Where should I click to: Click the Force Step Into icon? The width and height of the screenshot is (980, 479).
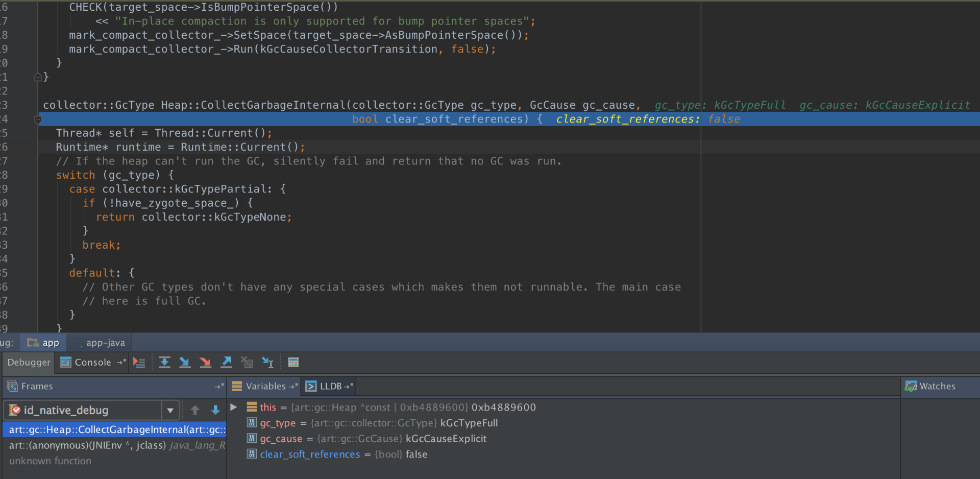[205, 362]
